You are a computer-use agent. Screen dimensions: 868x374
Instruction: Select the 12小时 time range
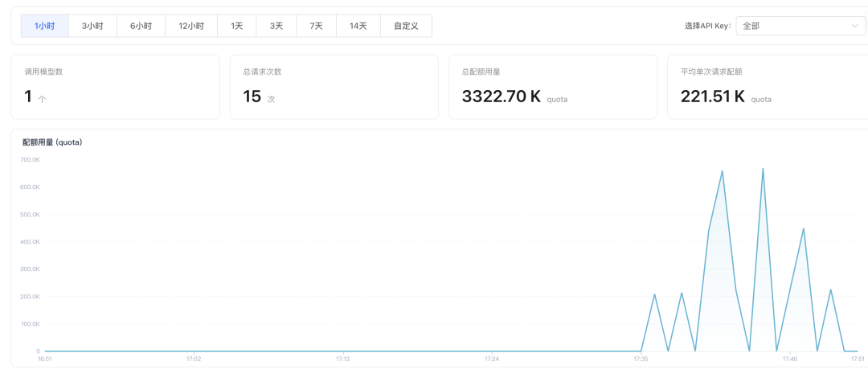pos(191,26)
